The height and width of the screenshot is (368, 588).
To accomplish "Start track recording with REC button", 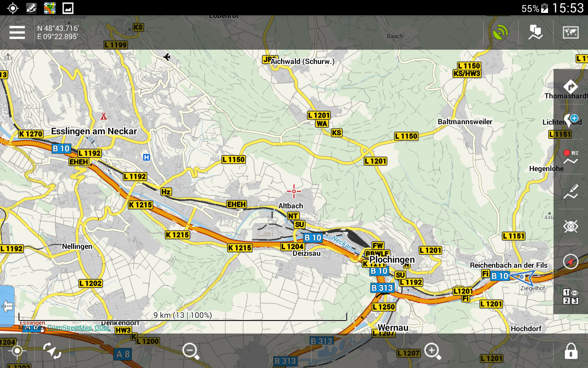I will coord(571,157).
